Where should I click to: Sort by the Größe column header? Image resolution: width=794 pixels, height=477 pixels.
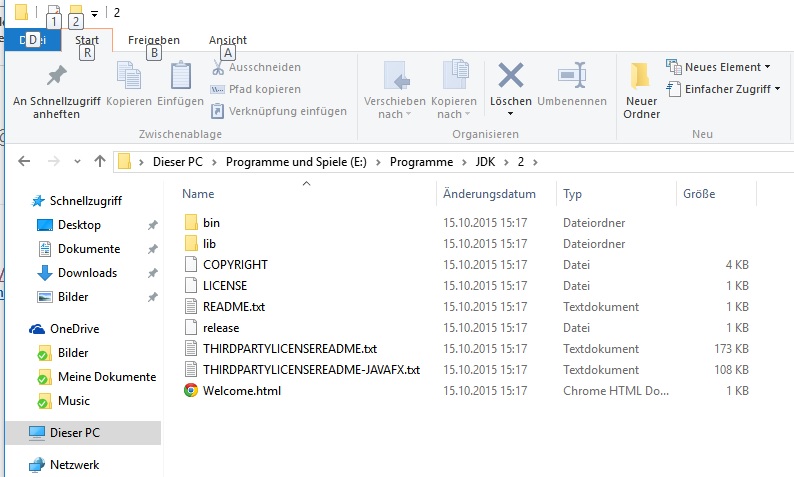point(699,194)
